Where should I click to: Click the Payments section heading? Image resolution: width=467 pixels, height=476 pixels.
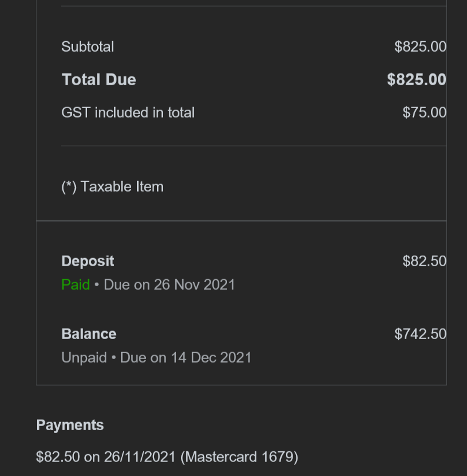pyautogui.click(x=70, y=425)
